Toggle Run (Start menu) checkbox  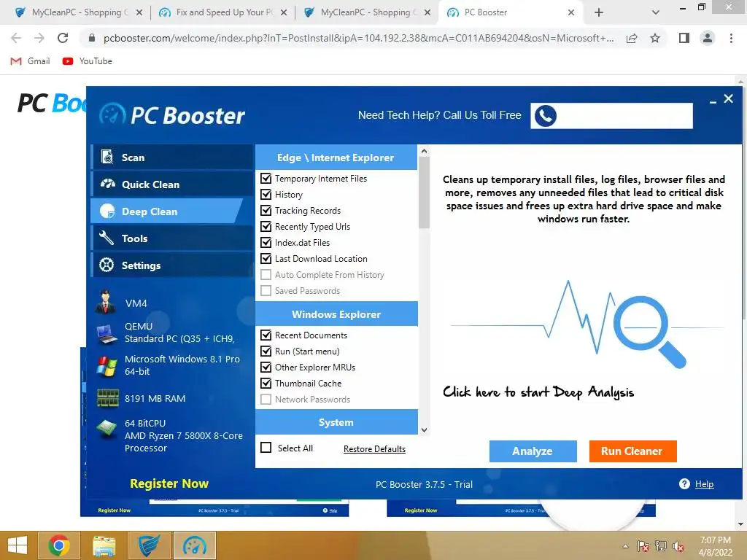tap(266, 351)
